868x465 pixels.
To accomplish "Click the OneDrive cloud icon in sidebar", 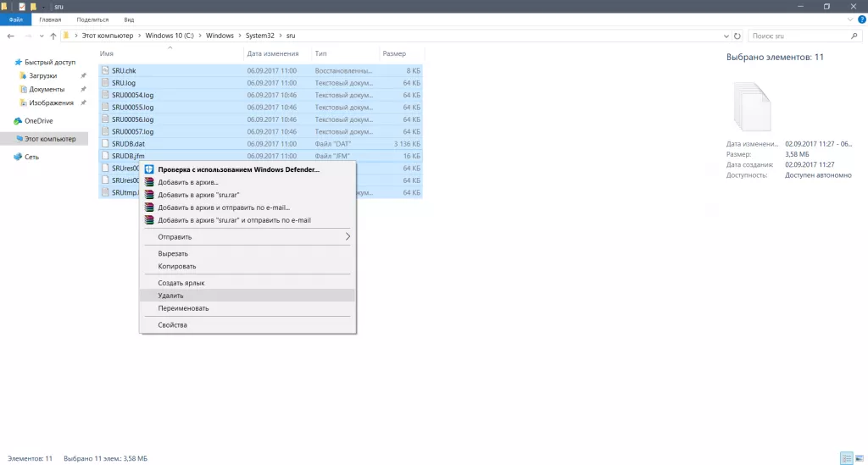I will click(x=18, y=121).
